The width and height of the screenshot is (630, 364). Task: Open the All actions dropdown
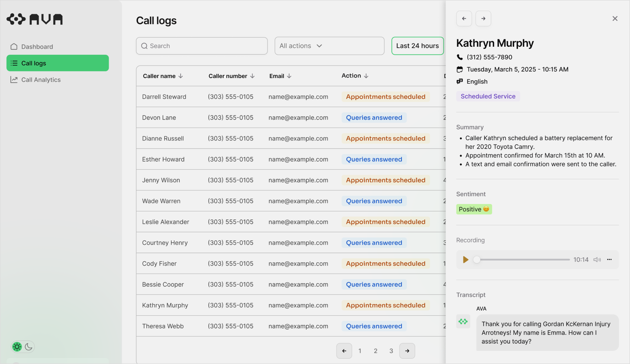click(329, 46)
